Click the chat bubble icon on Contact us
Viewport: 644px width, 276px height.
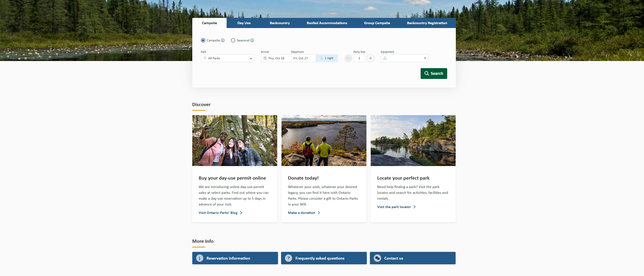tap(377, 258)
